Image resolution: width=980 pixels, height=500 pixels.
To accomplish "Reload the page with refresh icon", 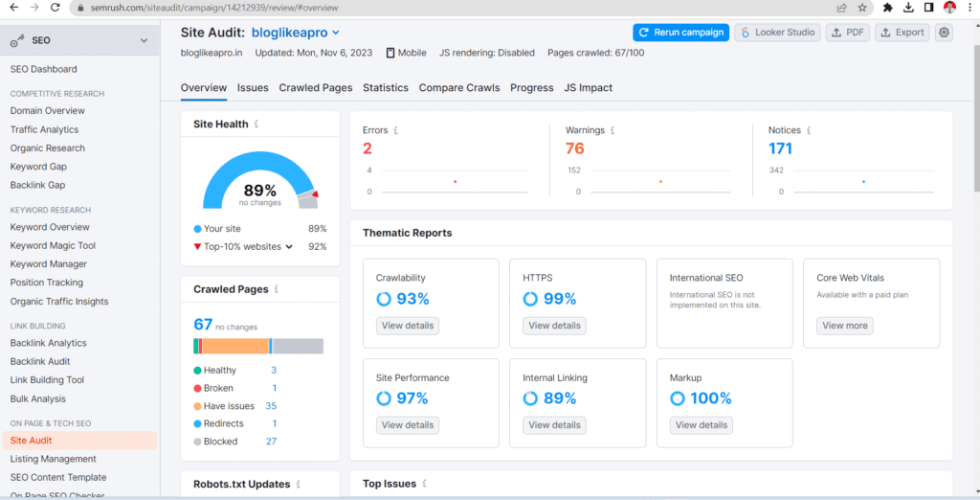I will pos(55,8).
